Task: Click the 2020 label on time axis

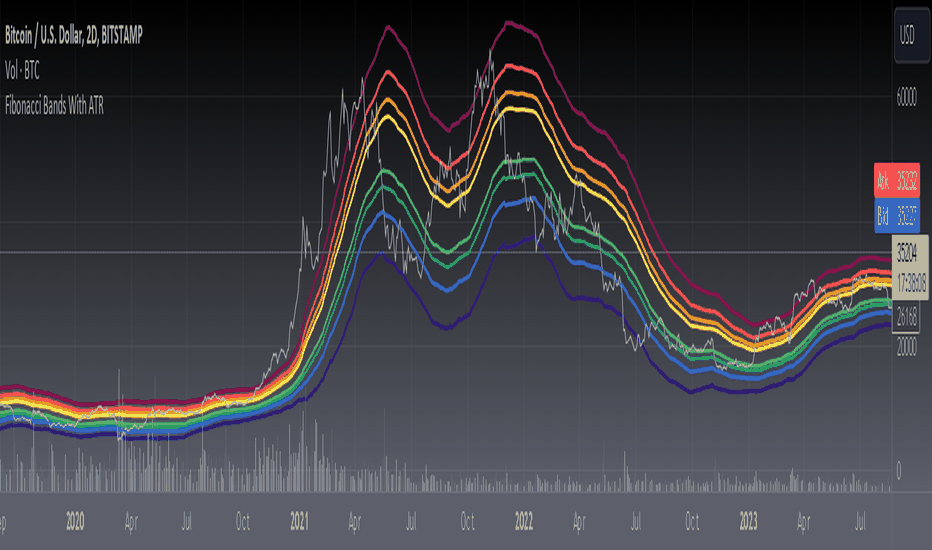Action: pyautogui.click(x=75, y=521)
